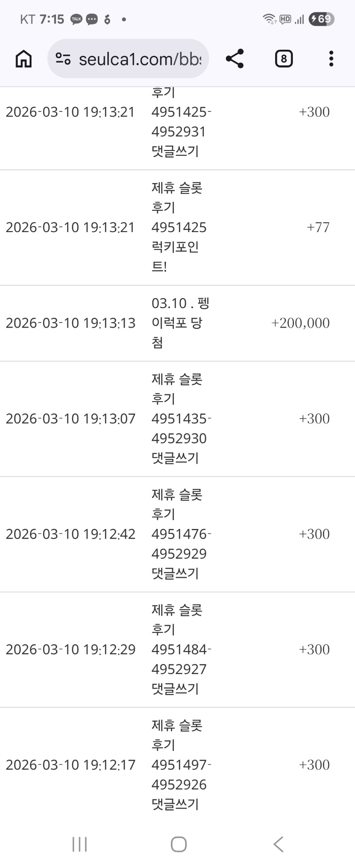Tap the browser home icon
This screenshot has width=355, height=868.
pyautogui.click(x=24, y=59)
